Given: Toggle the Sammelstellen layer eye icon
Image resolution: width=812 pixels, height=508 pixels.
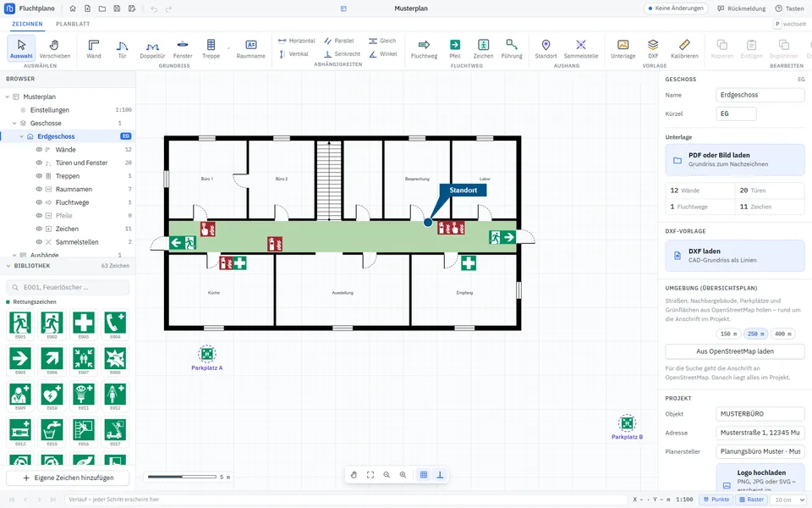Looking at the screenshot, I should pyautogui.click(x=39, y=242).
